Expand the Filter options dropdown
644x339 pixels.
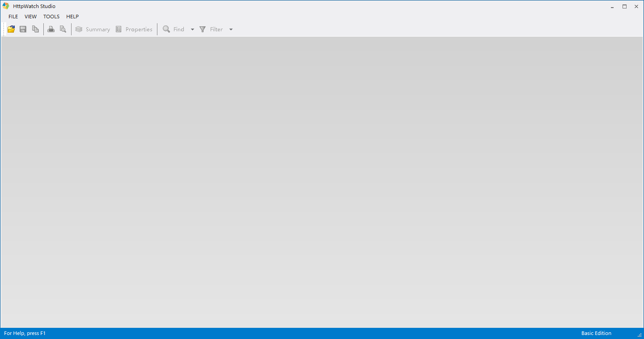[x=231, y=29]
